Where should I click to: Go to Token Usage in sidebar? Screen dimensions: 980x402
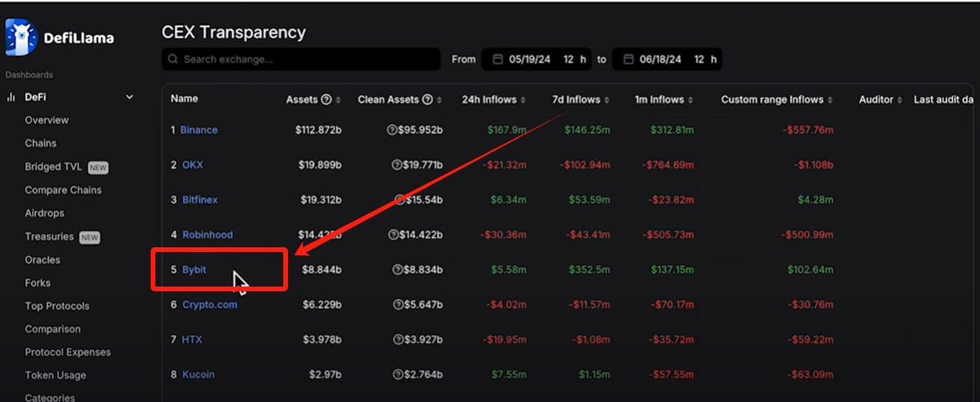[x=55, y=375]
